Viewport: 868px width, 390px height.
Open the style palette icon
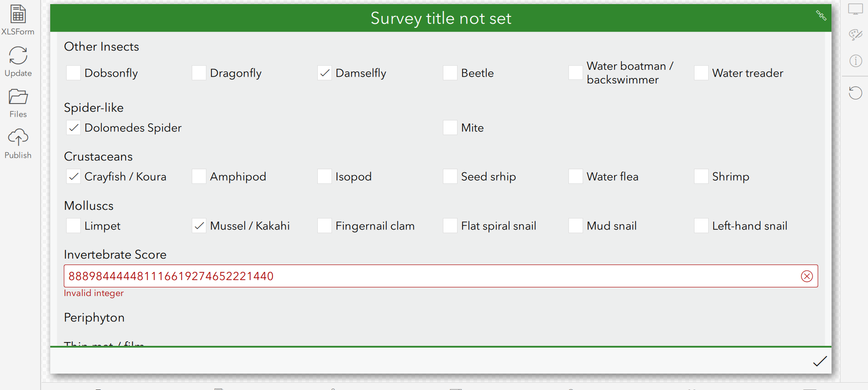[x=855, y=35]
